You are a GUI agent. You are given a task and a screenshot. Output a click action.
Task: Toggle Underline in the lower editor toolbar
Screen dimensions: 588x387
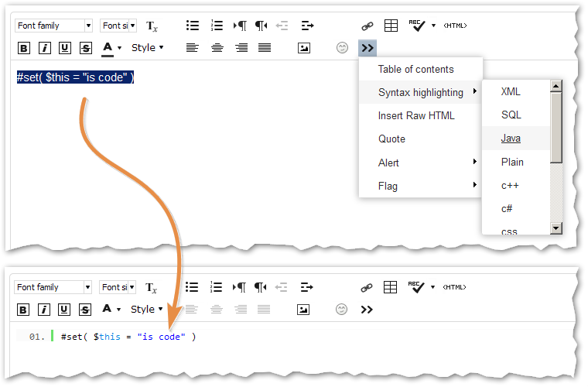(65, 310)
